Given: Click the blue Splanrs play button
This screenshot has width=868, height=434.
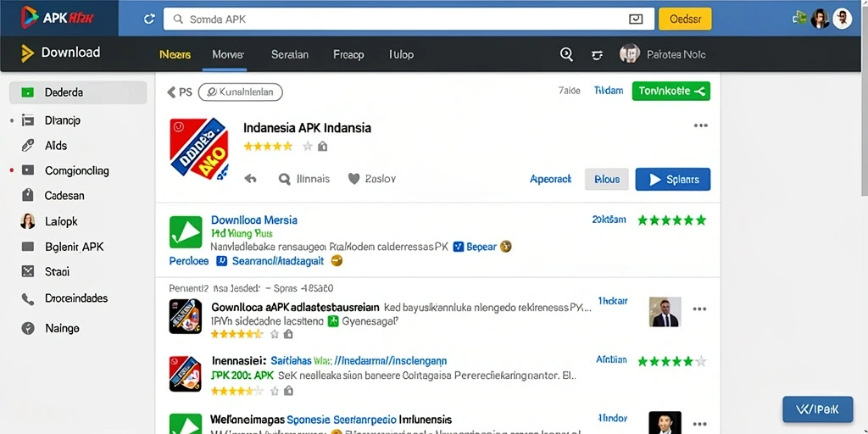Looking at the screenshot, I should [672, 180].
